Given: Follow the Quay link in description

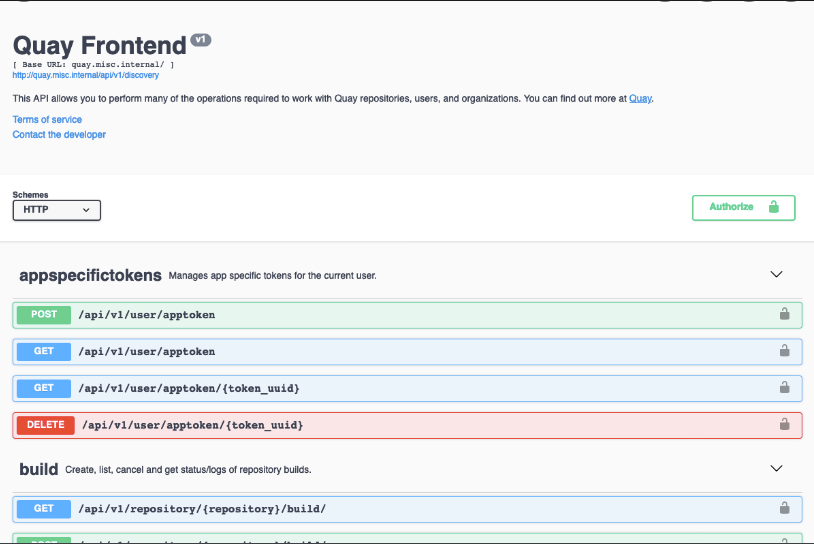Looking at the screenshot, I should coord(640,99).
